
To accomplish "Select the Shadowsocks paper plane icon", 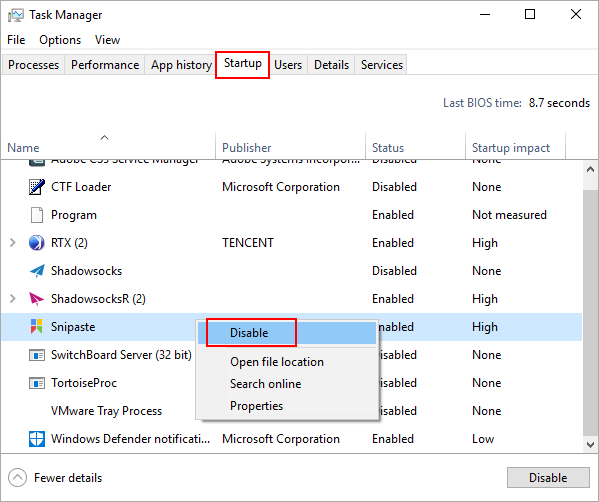I will click(x=37, y=271).
